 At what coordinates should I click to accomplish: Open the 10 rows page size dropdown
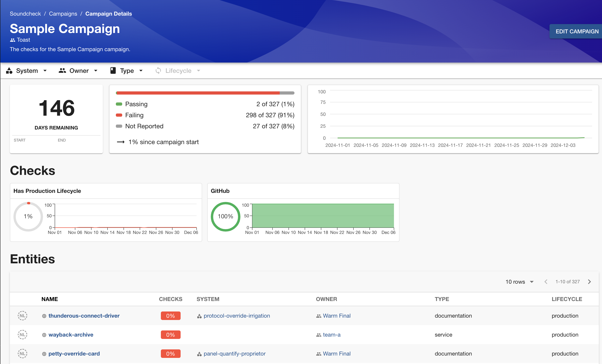(519, 282)
